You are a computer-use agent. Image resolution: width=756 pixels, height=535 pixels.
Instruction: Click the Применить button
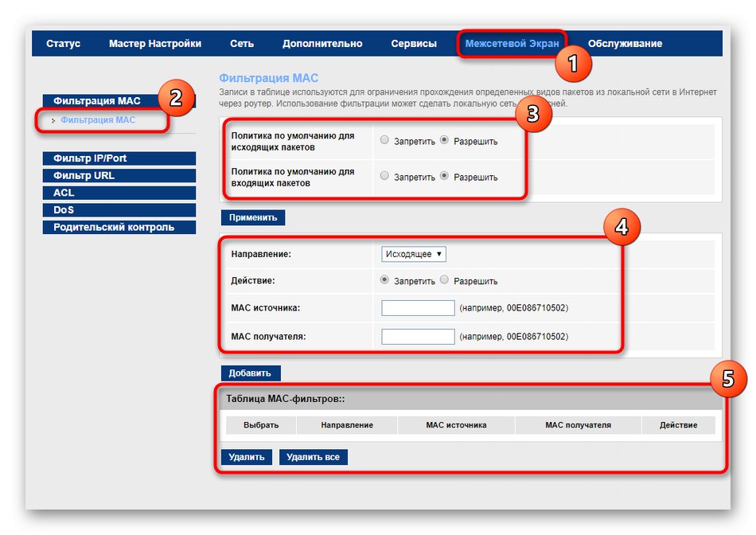coord(253,217)
